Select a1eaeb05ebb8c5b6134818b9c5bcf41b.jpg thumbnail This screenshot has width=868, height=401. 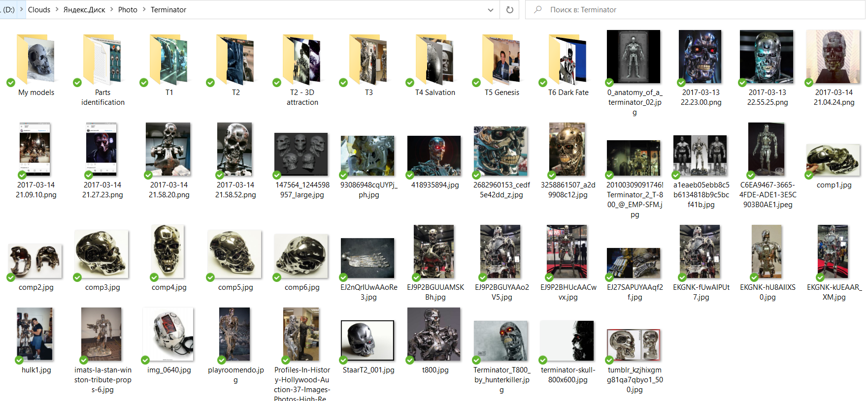pyautogui.click(x=700, y=155)
